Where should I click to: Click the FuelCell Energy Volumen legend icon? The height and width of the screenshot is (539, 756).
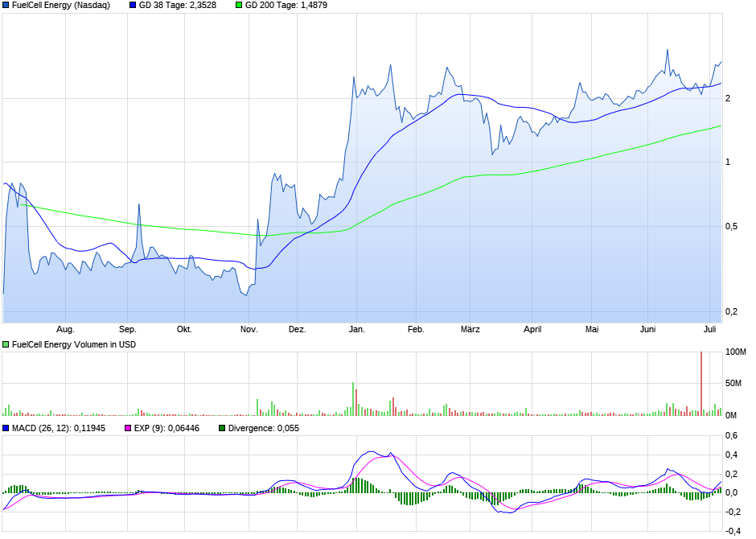point(6,344)
